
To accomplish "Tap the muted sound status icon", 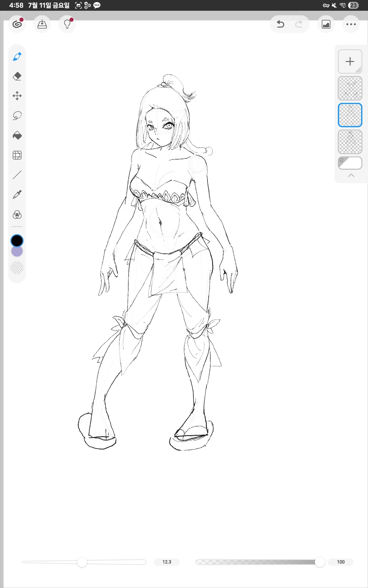I will tap(334, 5).
